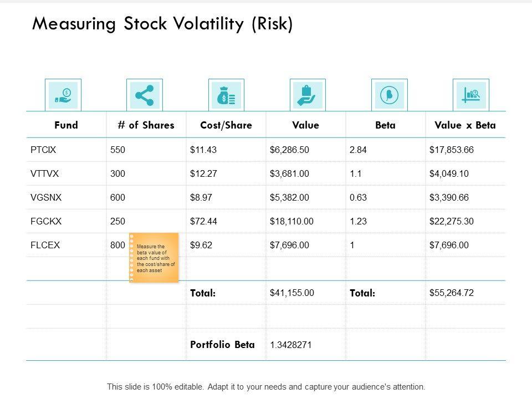Click the hand holding coin icon

(x=63, y=95)
